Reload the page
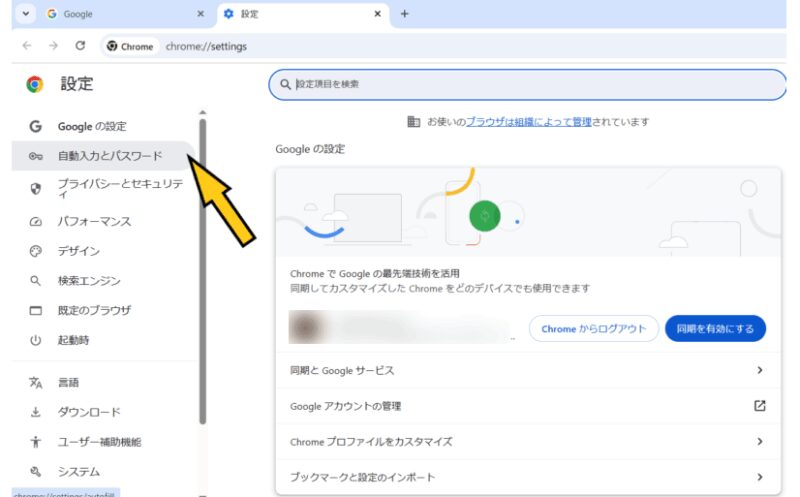The image size is (800, 497). (x=80, y=46)
